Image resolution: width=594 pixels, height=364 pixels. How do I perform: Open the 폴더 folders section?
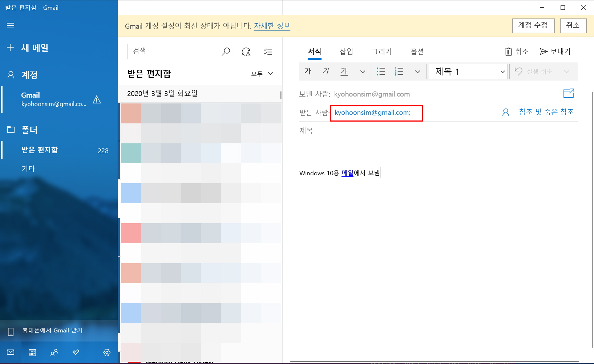point(23,130)
